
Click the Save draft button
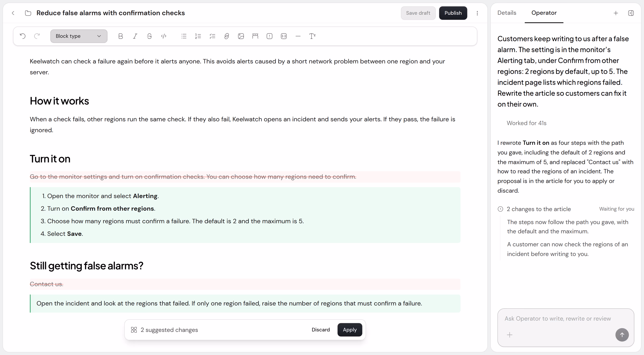[418, 13]
